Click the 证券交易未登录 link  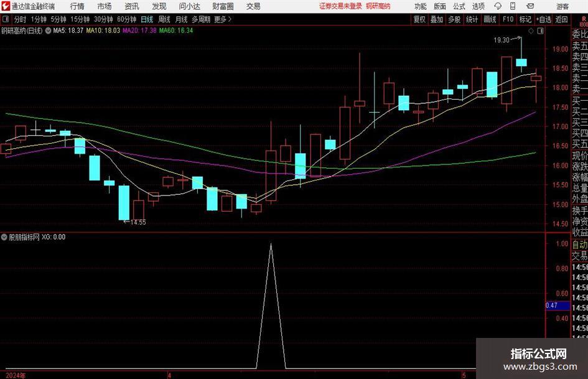click(x=340, y=6)
